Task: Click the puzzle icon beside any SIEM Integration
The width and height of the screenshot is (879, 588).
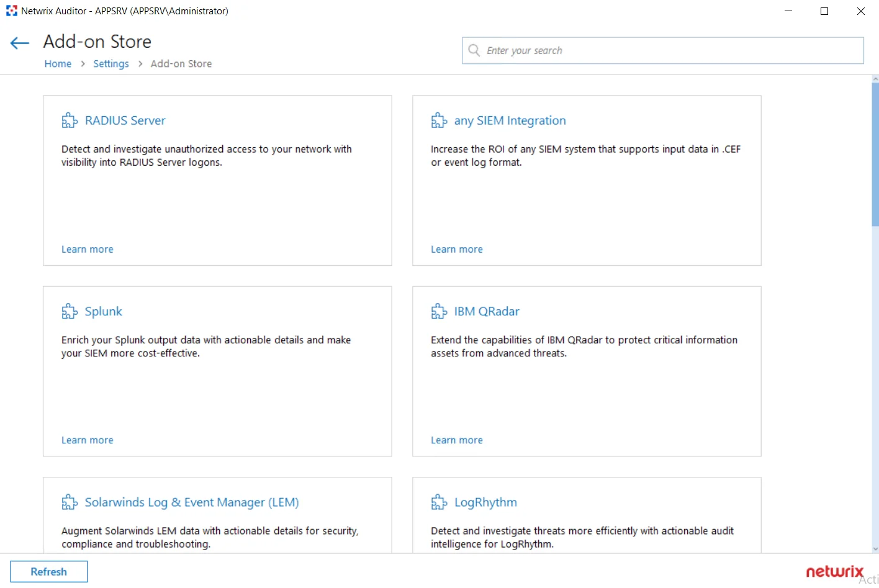Action: (439, 120)
